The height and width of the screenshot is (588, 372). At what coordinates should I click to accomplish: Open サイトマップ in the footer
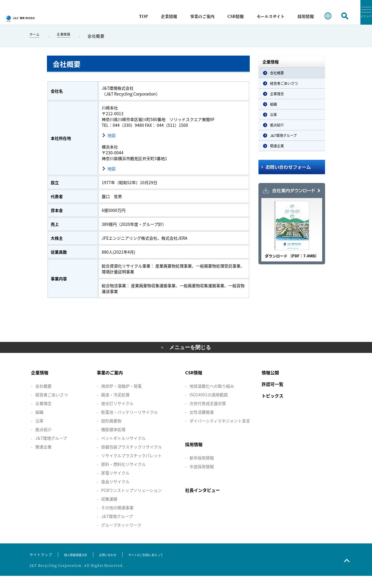coord(41,555)
